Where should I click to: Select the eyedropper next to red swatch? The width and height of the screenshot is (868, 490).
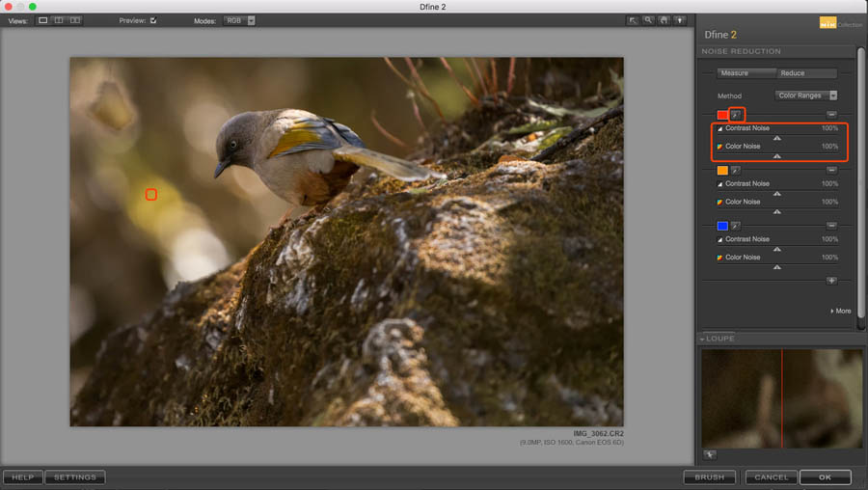736,115
